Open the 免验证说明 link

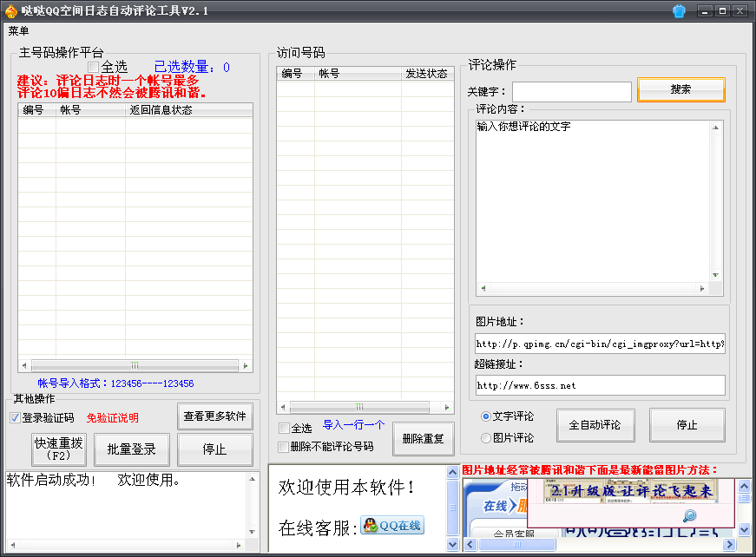pyautogui.click(x=112, y=418)
